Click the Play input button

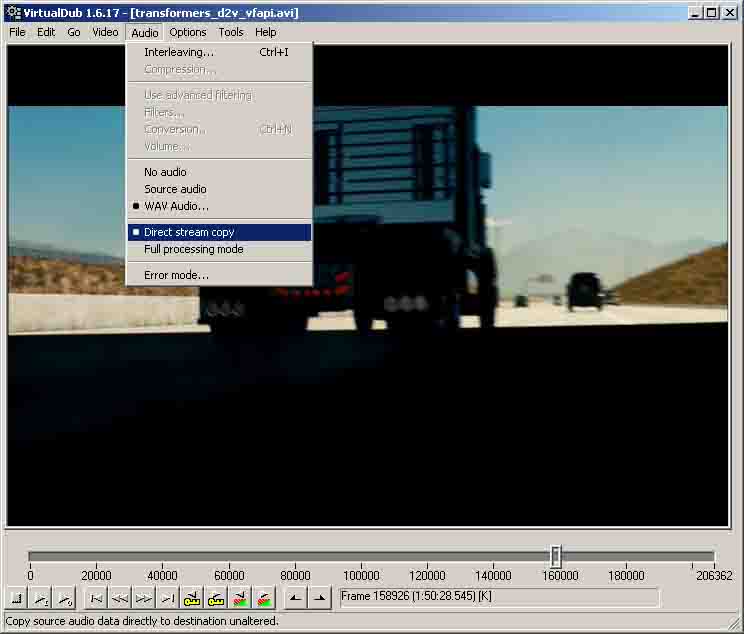click(x=41, y=598)
